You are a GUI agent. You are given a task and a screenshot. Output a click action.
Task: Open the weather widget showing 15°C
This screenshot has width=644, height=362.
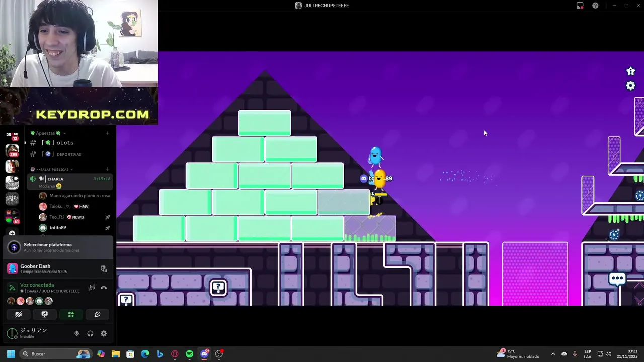point(518,354)
